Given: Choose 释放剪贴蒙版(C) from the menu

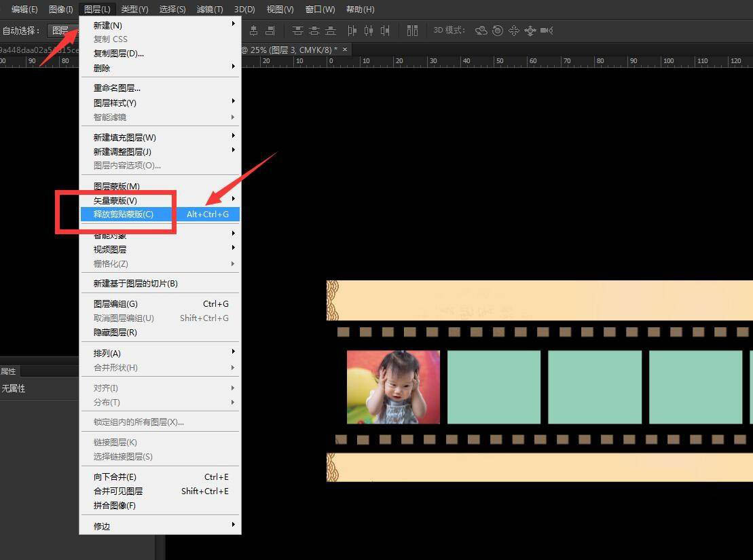Looking at the screenshot, I should click(160, 214).
